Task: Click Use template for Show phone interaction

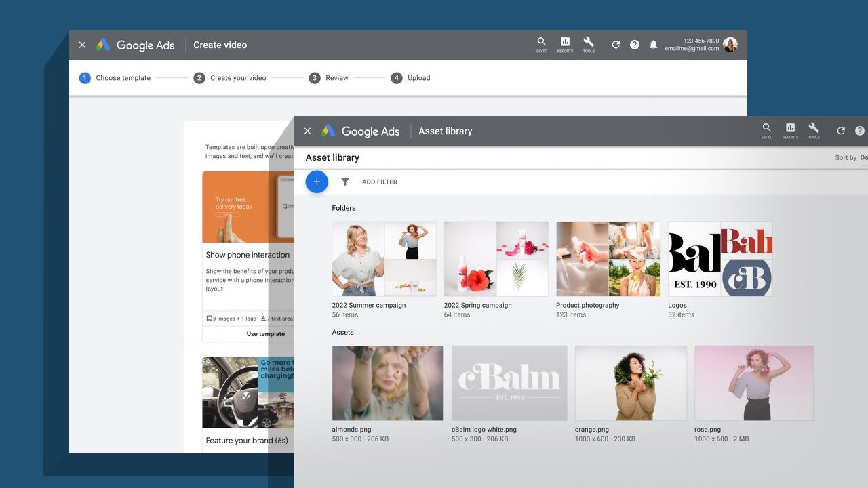Action: 265,334
